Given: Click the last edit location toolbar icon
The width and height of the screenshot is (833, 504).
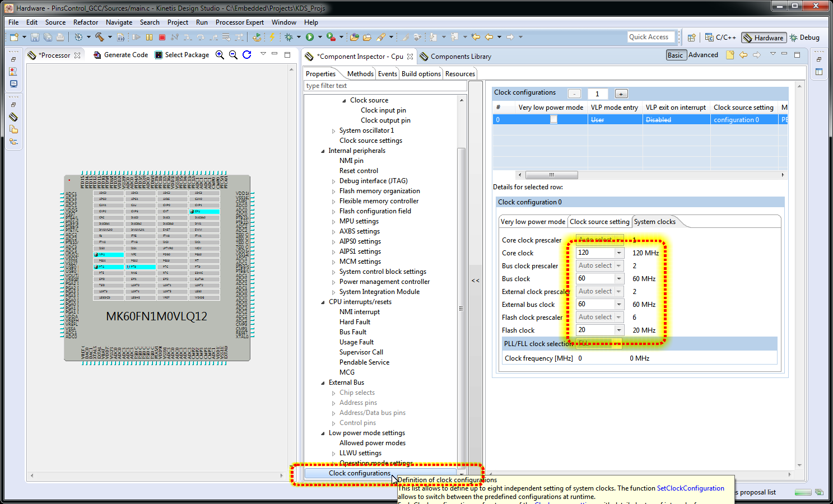Looking at the screenshot, I should [x=476, y=37].
